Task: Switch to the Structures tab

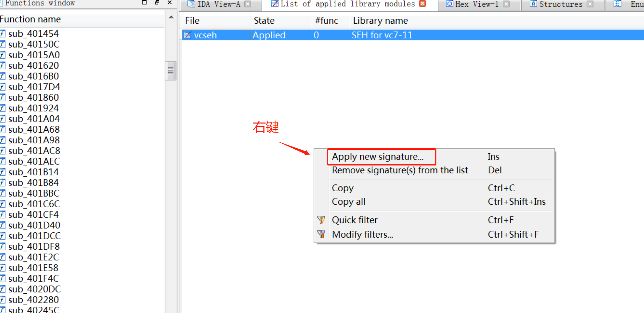Action: click(x=560, y=4)
